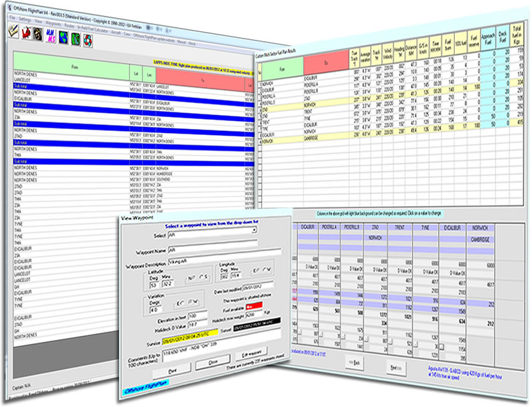Click the Print button in View Waypoint
532x407 pixels.
(x=172, y=370)
